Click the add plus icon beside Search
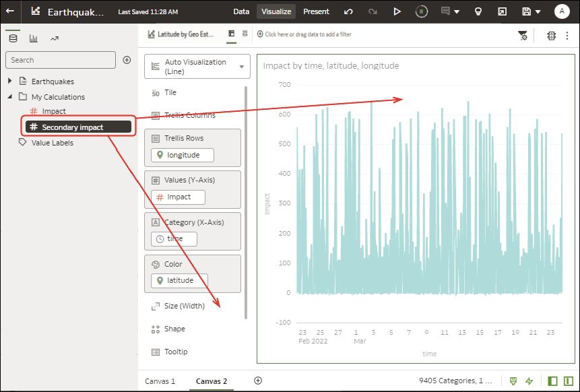This screenshot has width=580, height=392. [127, 60]
